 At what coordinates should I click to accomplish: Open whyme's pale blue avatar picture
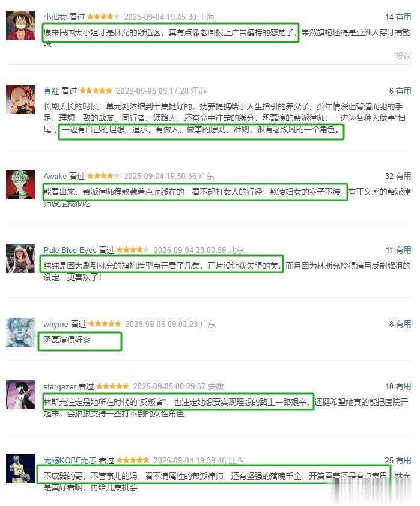click(20, 332)
